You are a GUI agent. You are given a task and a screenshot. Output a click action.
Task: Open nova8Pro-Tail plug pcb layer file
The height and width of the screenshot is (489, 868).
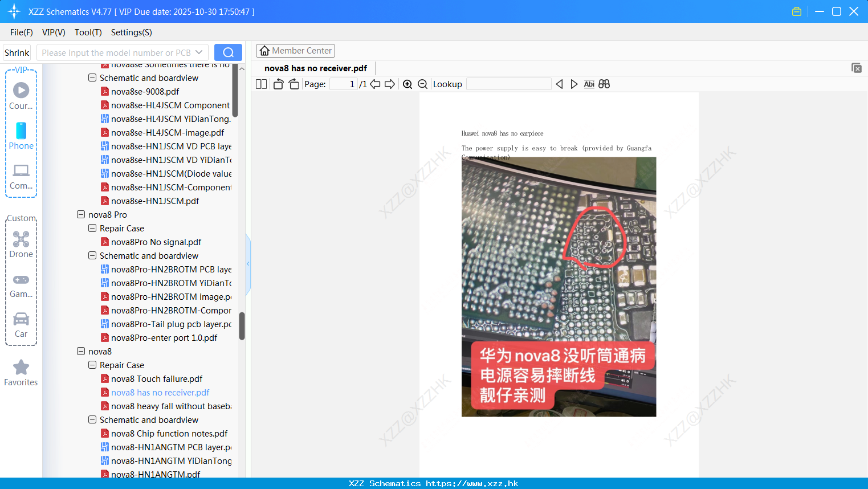(x=171, y=324)
